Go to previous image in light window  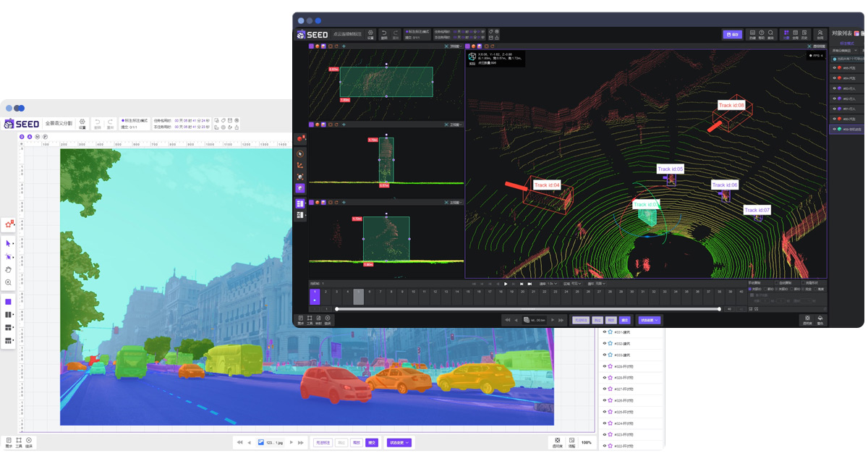pyautogui.click(x=249, y=442)
